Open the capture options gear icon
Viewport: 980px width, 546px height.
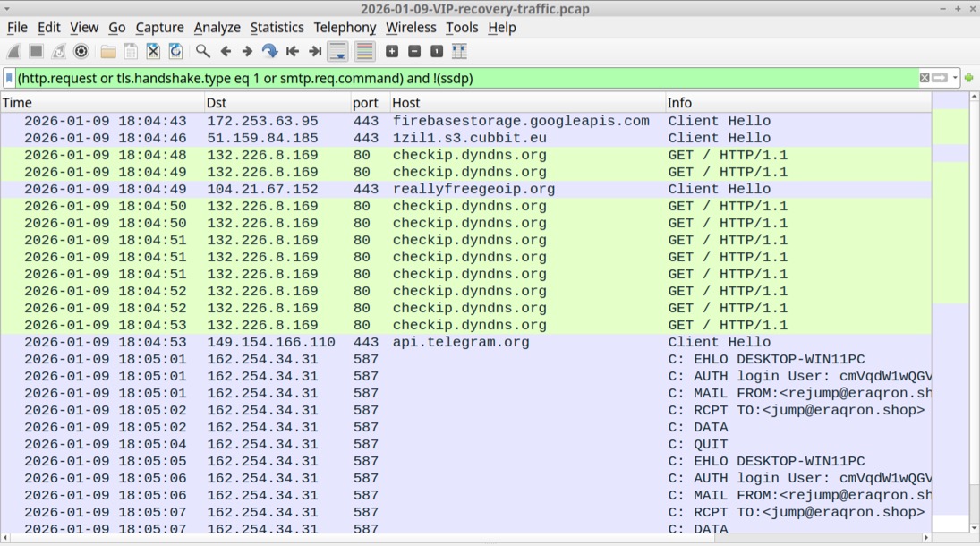click(x=81, y=52)
